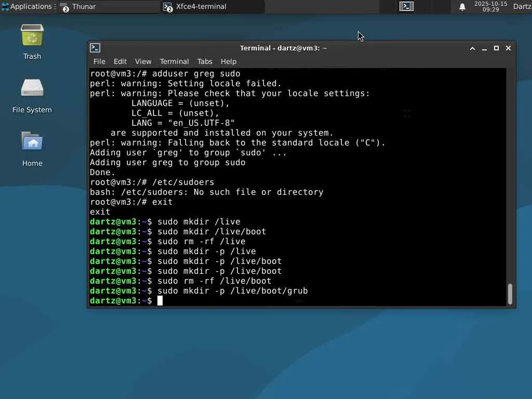This screenshot has height=399, width=532.
Task: Click the 'sudo rm -rf /live/boot' command line
Action: 180,281
